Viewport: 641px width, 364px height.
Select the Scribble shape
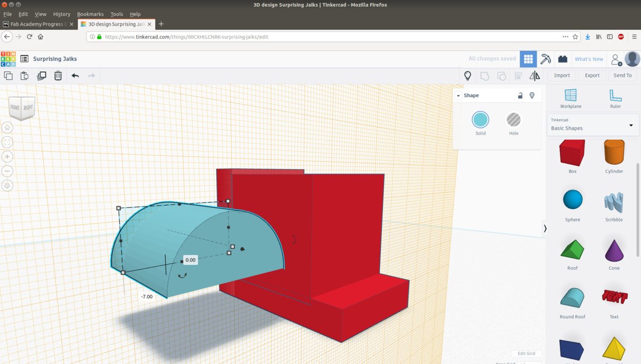coord(614,205)
